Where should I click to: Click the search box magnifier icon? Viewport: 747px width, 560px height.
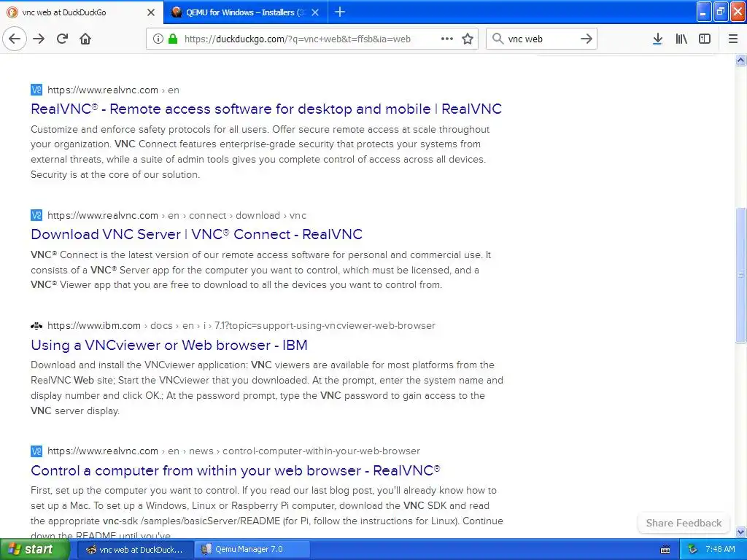pos(498,39)
